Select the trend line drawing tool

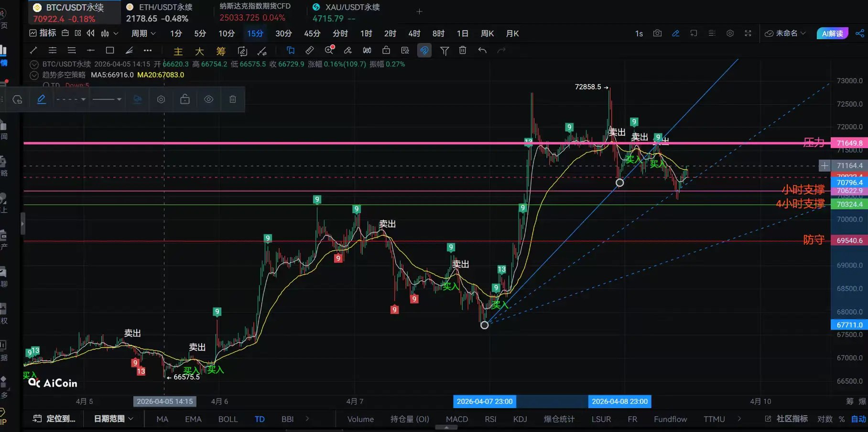[33, 50]
